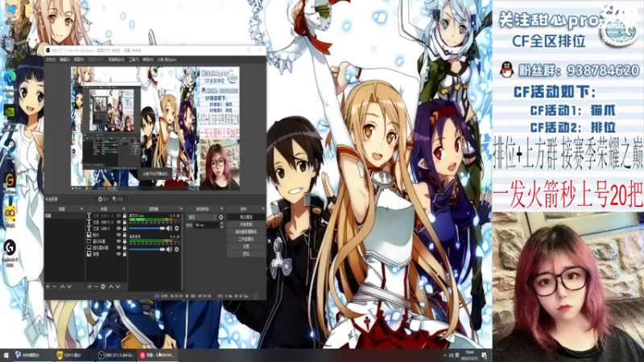This screenshot has width=644, height=362.
Task: Enable 工作室模式 studio mode
Action: click(x=246, y=239)
